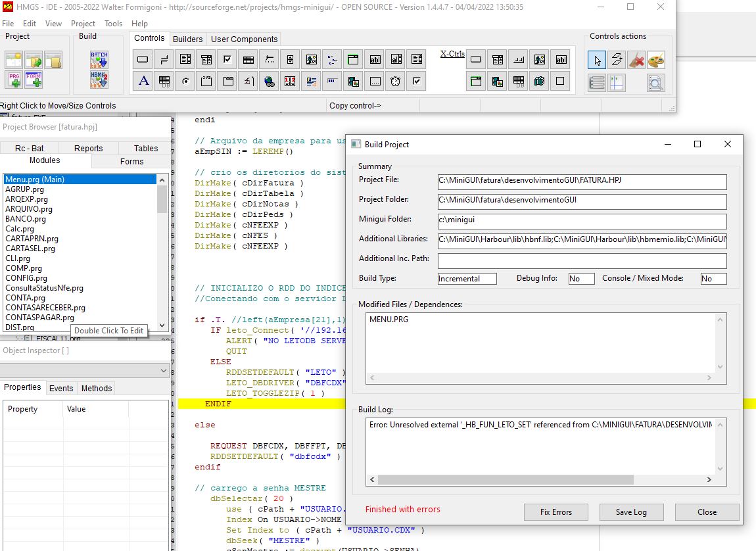
Task: Choose the globe hyperlink control
Action: (x=269, y=82)
